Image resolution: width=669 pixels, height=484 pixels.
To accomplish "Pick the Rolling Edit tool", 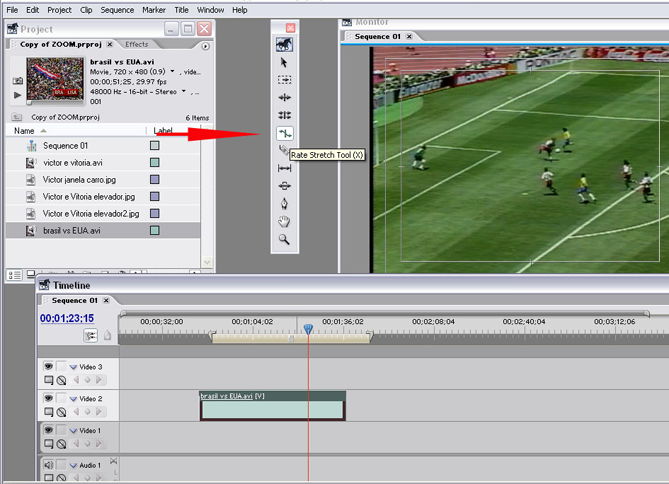I will coord(284,115).
